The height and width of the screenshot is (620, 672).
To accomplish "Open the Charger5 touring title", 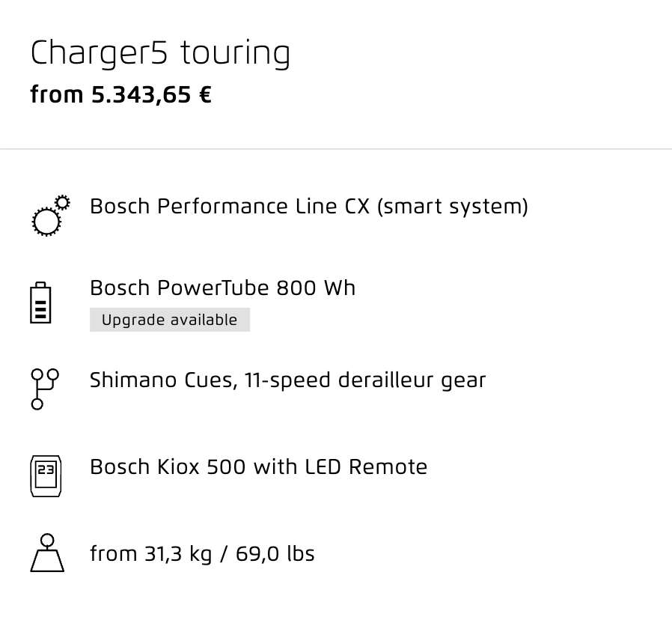I will (160, 54).
